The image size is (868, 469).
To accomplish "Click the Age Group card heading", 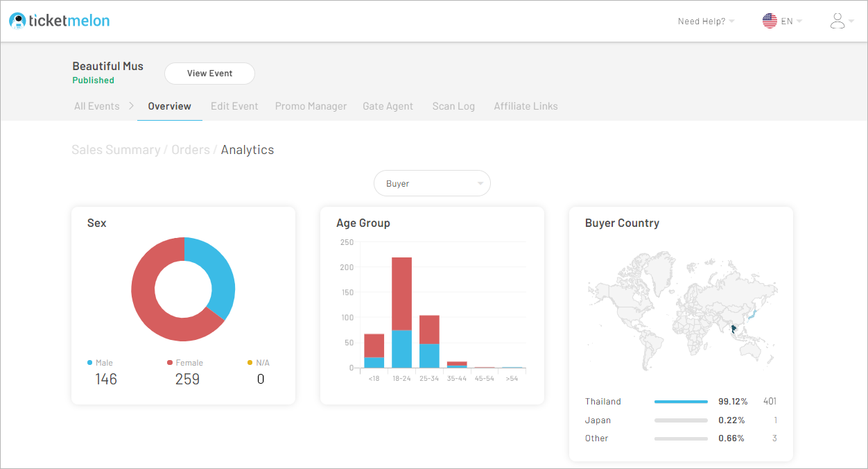I will 363,223.
